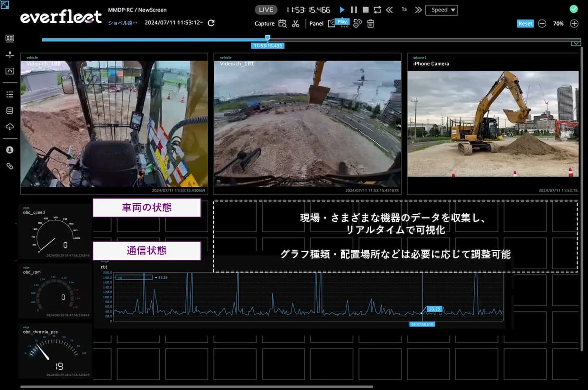Open the dashboard layout icon in sidebar
588x390 pixels.
tap(9, 38)
